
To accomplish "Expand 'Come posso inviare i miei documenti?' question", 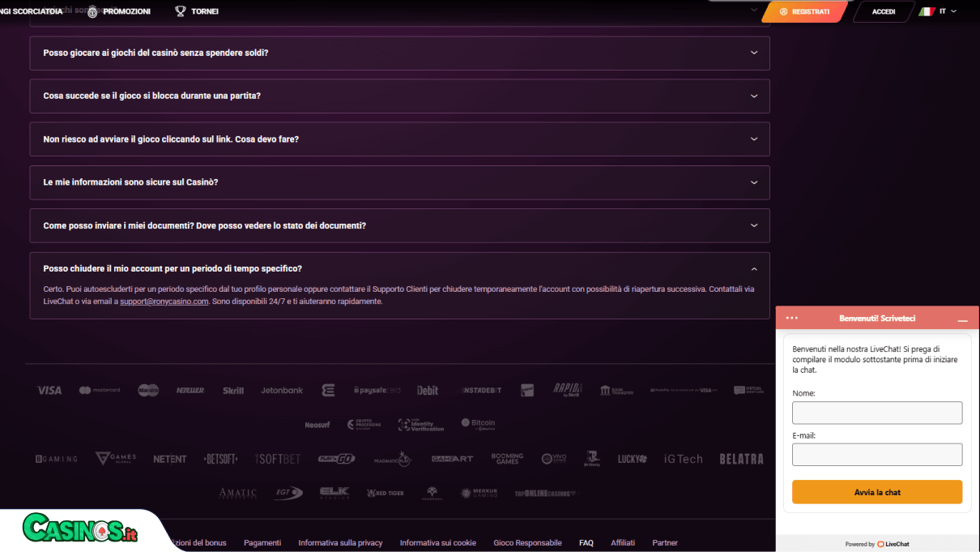I will [x=399, y=225].
